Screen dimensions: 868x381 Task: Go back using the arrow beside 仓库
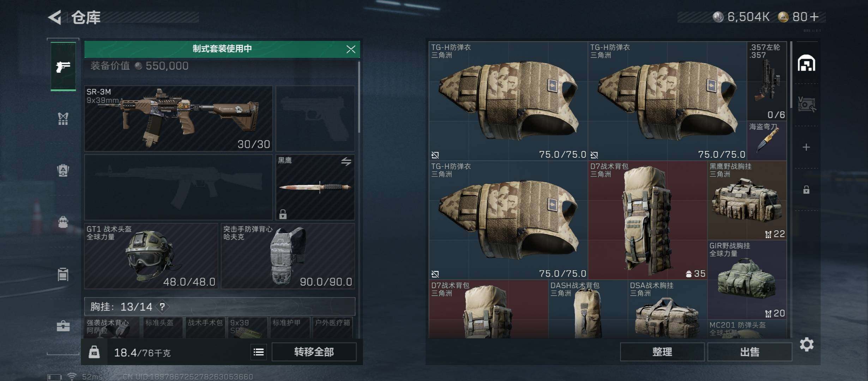[x=55, y=17]
